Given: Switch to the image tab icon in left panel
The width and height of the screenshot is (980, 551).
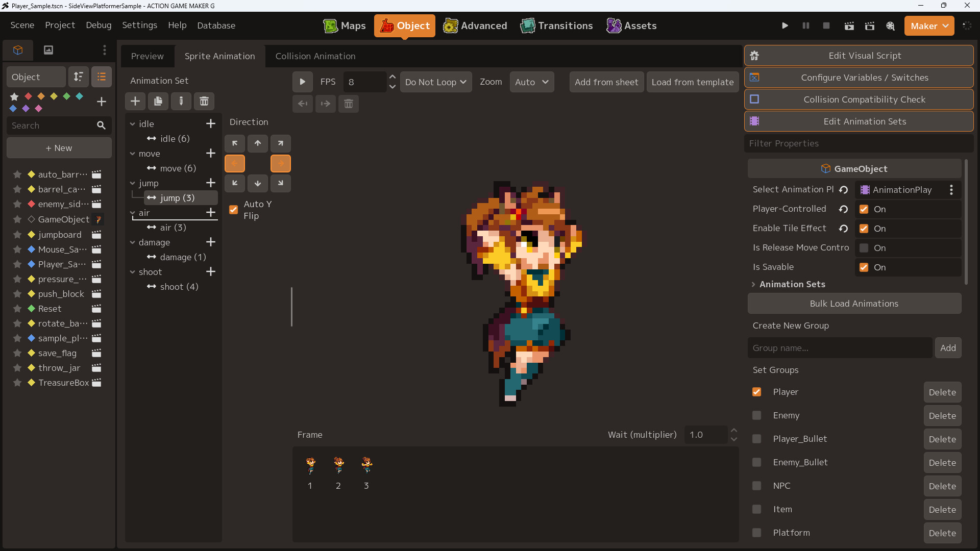Looking at the screenshot, I should [x=48, y=50].
